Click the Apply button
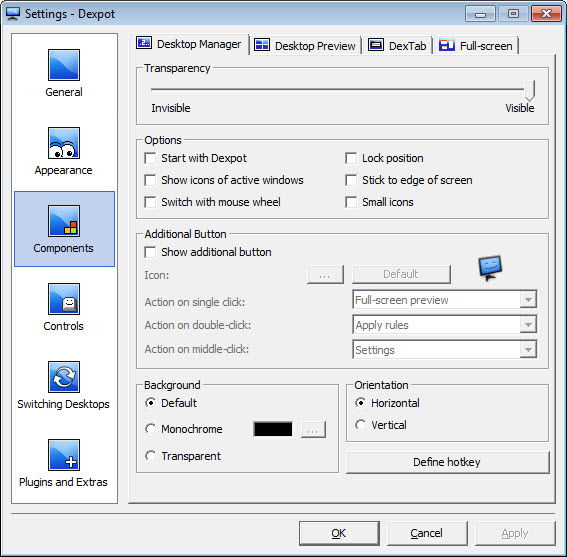Viewport: 567px width, 557px height. (515, 533)
